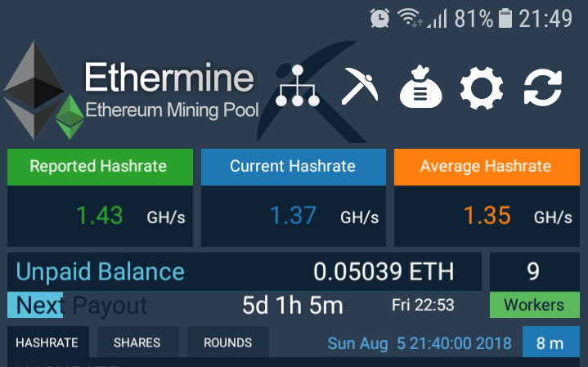
Task: Open the money bag payouts icon
Action: pos(420,87)
